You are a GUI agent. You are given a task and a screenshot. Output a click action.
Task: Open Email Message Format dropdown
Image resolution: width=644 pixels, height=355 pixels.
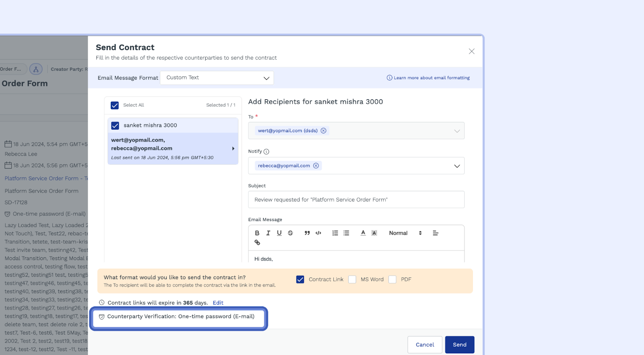pyautogui.click(x=217, y=78)
